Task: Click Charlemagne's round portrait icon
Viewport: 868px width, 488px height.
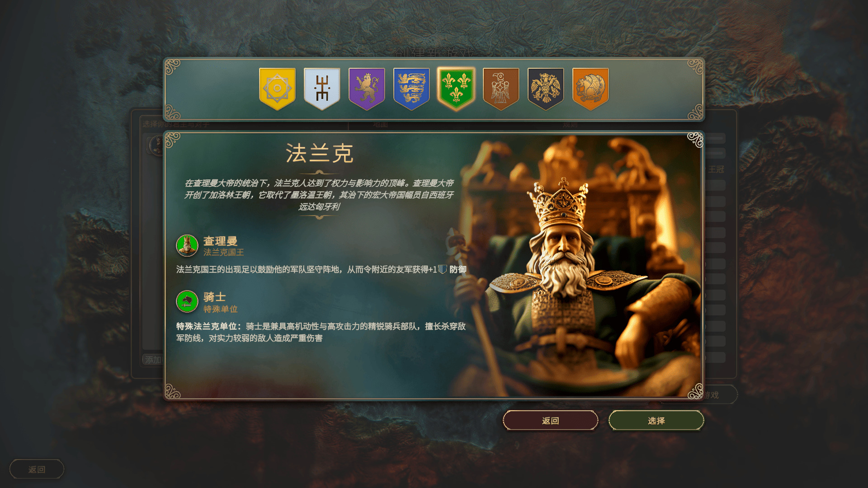Action: pos(187,245)
